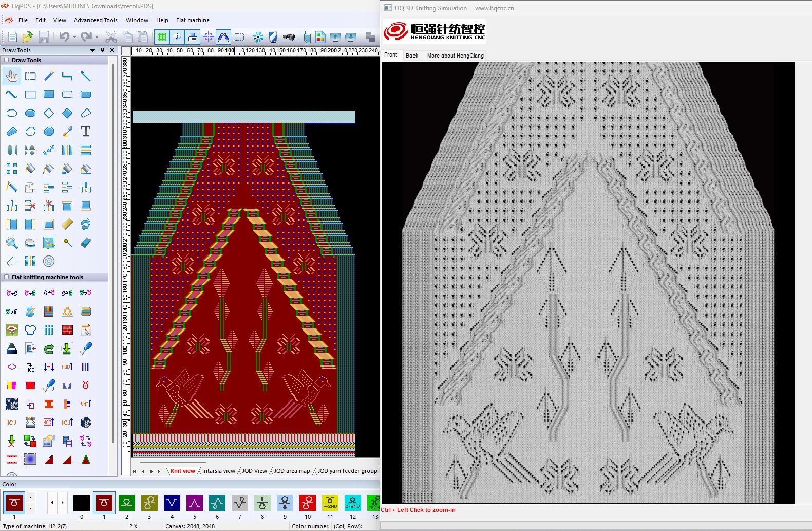Select the Pencil draw tool
This screenshot has height=531, width=812.
pos(49,76)
